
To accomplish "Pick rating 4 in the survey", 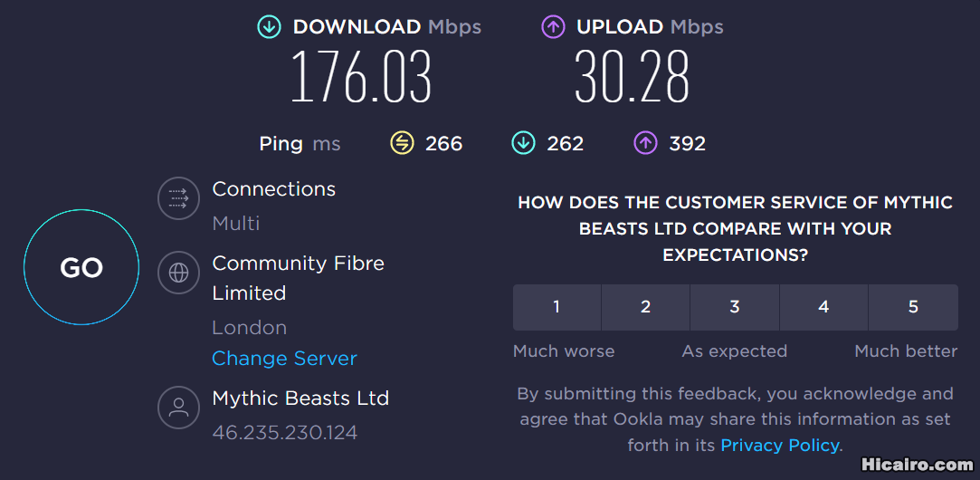I will pos(823,307).
